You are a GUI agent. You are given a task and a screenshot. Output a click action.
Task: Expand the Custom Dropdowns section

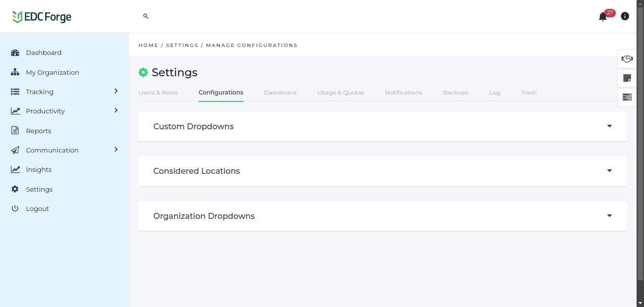pos(609,126)
